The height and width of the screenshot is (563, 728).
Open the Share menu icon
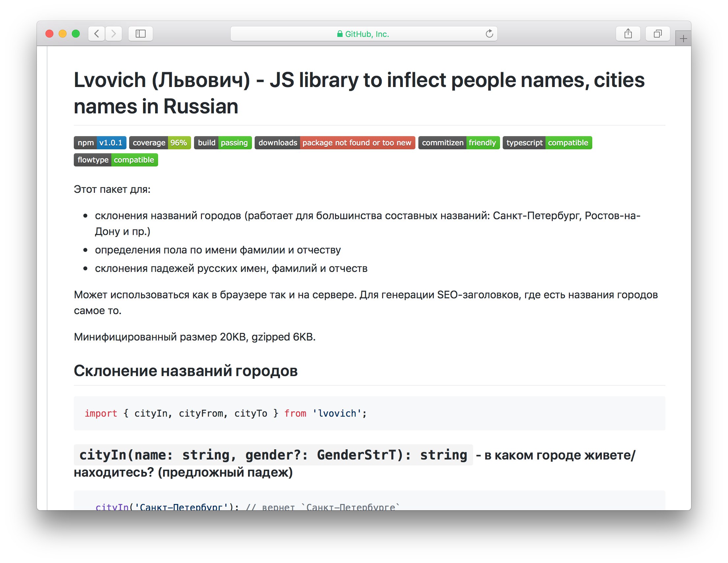pyautogui.click(x=628, y=34)
